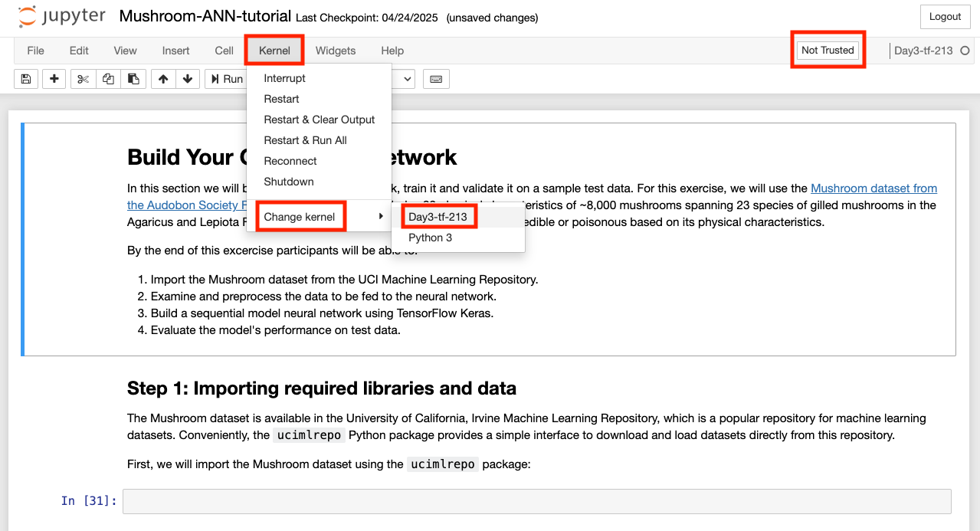Open the View menu
The height and width of the screenshot is (531, 980).
[x=125, y=51]
